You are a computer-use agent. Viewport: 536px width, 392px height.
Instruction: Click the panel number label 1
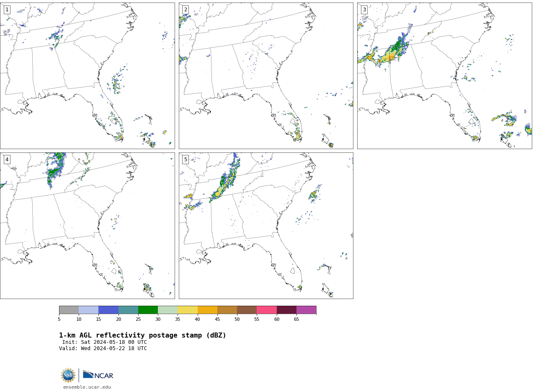click(x=7, y=10)
